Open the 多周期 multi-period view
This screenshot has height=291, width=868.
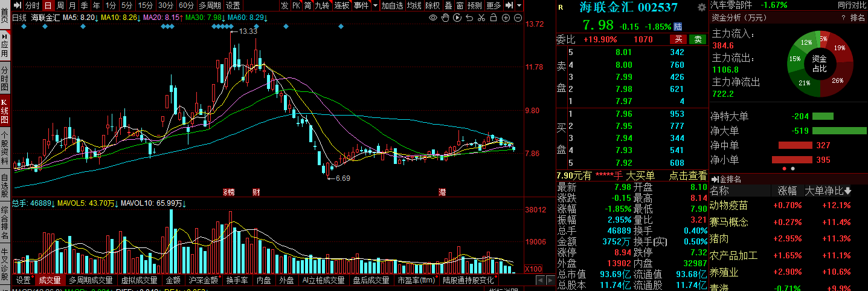click(210, 5)
